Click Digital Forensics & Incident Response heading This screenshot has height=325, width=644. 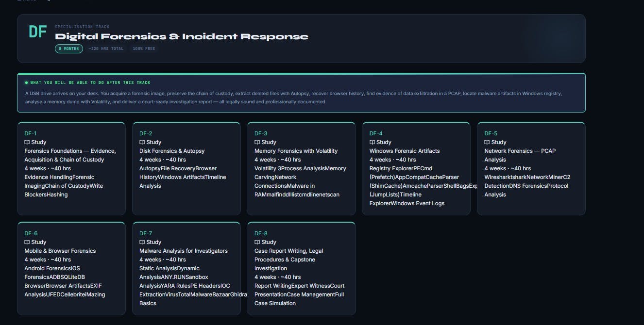click(x=182, y=36)
